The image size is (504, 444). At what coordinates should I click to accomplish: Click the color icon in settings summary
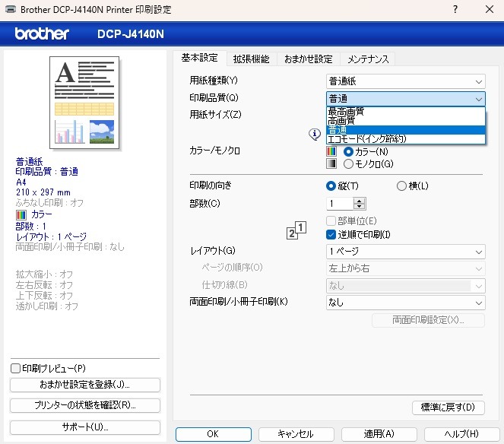point(21,214)
